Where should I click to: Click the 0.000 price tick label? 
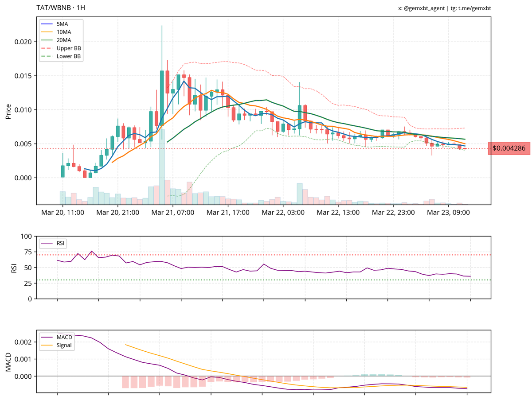[23, 178]
